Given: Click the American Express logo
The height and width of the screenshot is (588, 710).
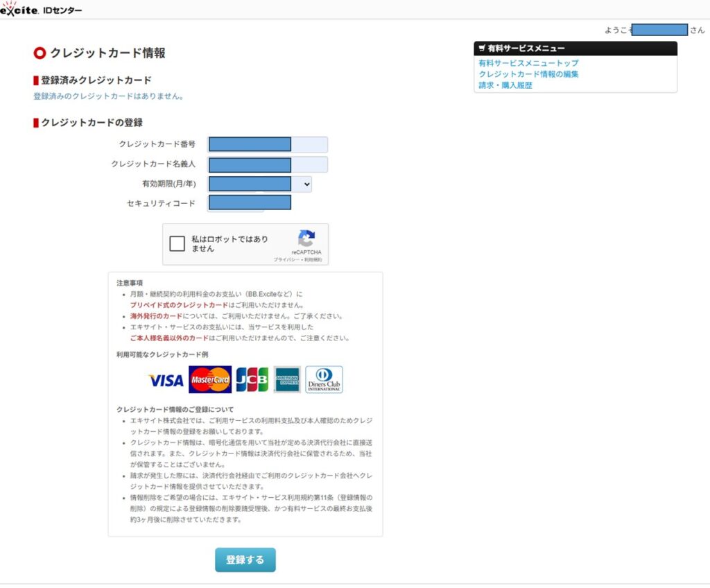Looking at the screenshot, I should pyautogui.click(x=287, y=380).
